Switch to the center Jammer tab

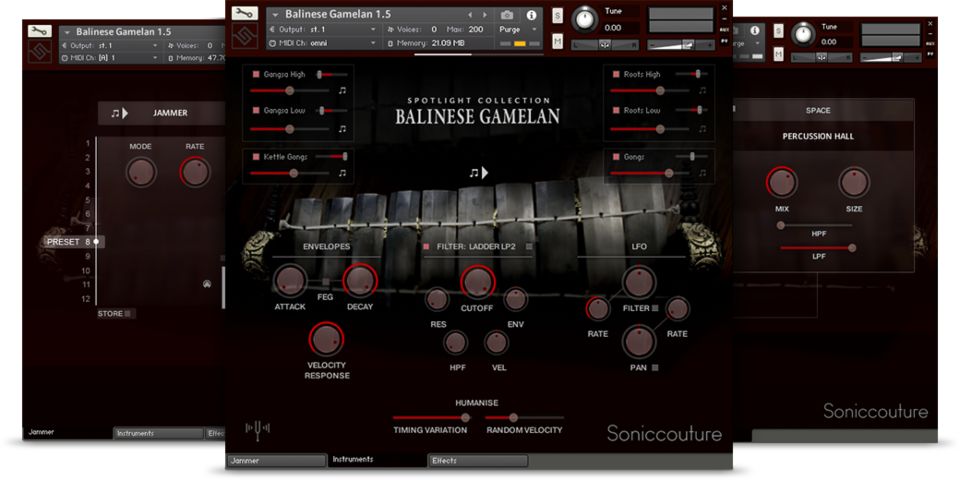coord(276,461)
